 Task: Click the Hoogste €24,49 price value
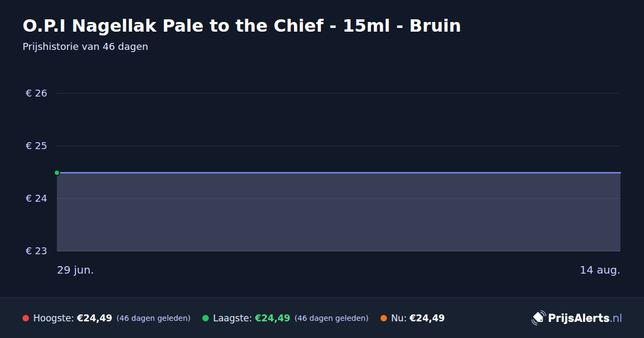94,318
